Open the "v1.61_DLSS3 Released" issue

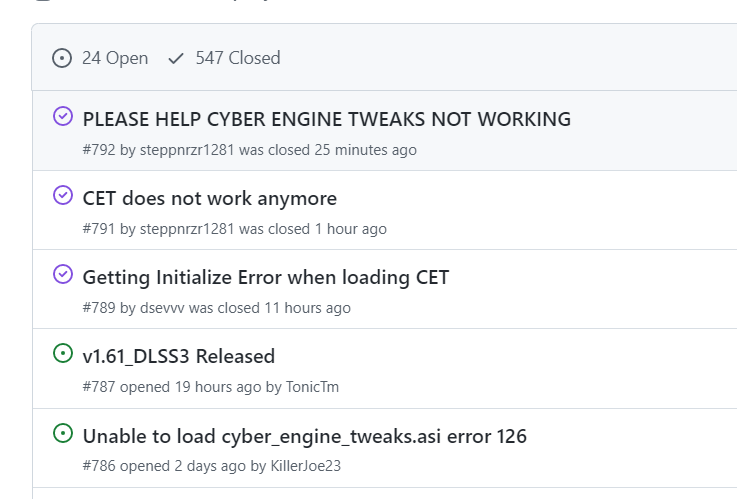(x=178, y=356)
